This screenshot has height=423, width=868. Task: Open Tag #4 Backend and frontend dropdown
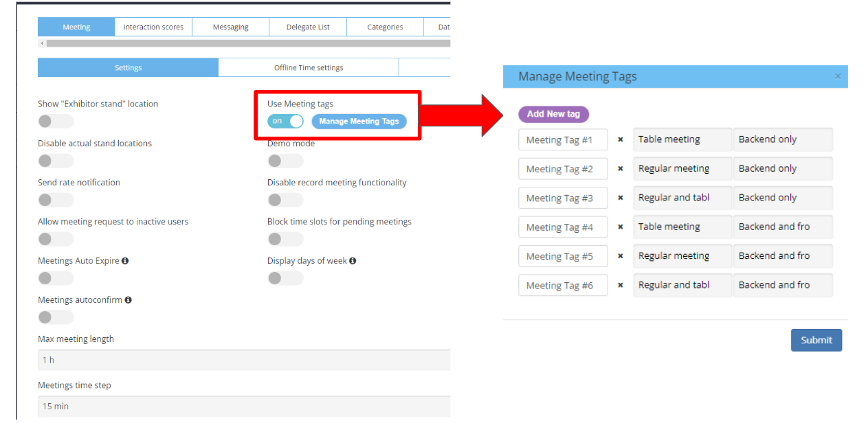(x=783, y=227)
